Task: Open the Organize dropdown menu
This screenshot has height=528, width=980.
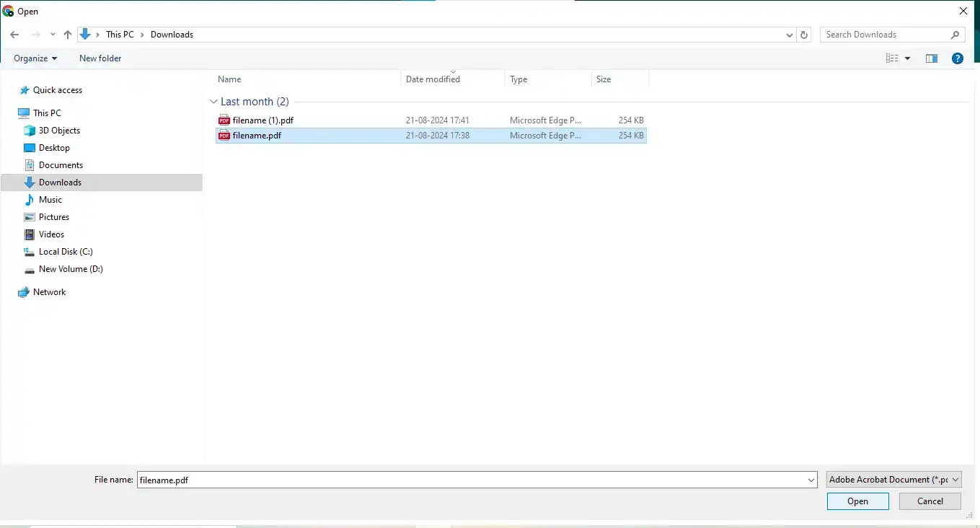Action: [35, 58]
